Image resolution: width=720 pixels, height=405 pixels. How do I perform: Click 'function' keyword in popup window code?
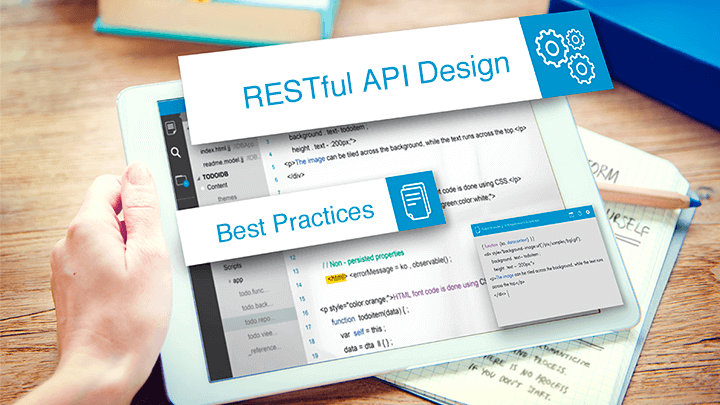pyautogui.click(x=491, y=246)
